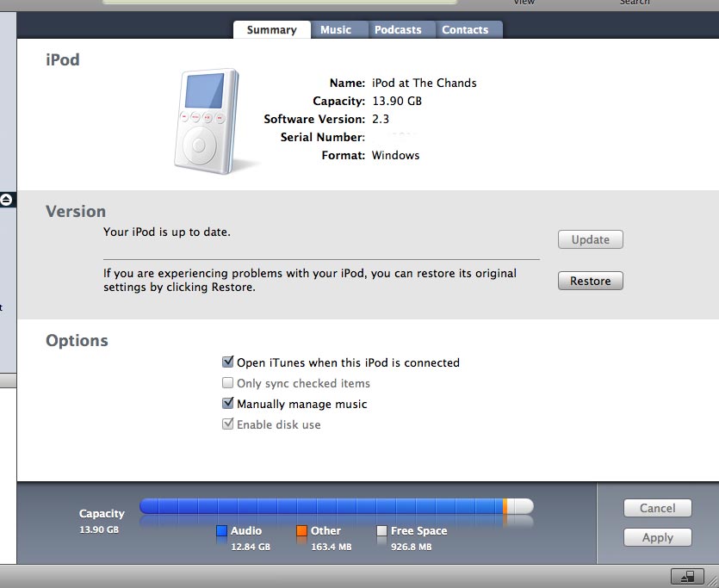The height and width of the screenshot is (588, 719).
Task: Click the Format value 'Windows'
Action: [x=395, y=155]
